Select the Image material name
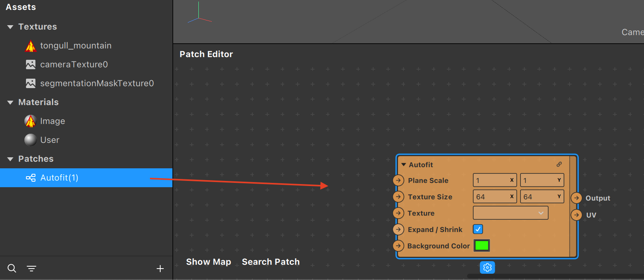The width and height of the screenshot is (644, 280). (x=52, y=121)
